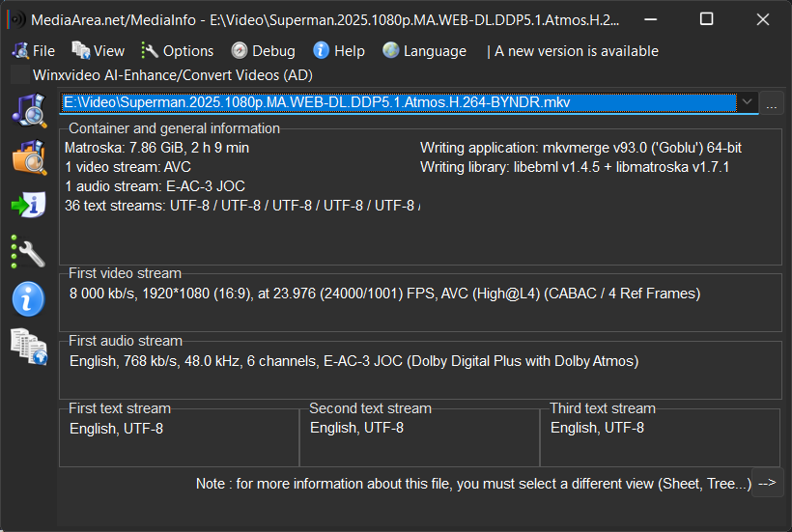Image resolution: width=792 pixels, height=532 pixels.
Task: Click 'English, UTF-8' under First text stream
Action: (x=116, y=429)
